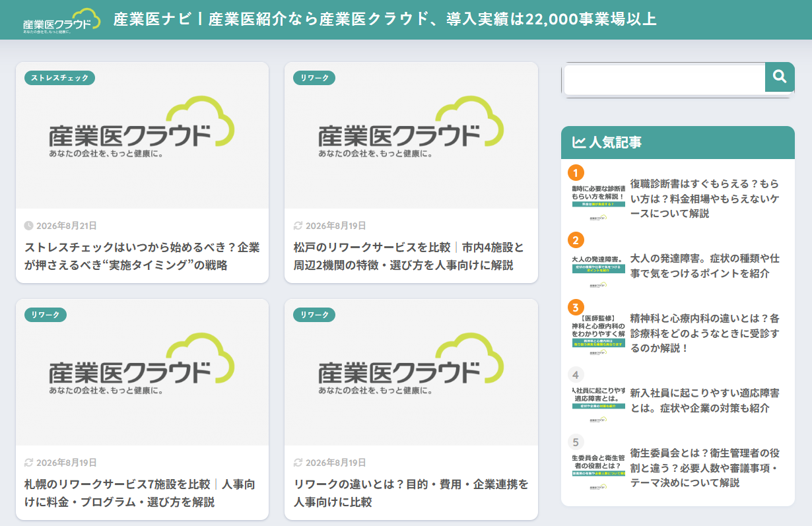Click chart icon beside 人気記事 heading
Image resolution: width=812 pixels, height=526 pixels.
click(x=578, y=143)
